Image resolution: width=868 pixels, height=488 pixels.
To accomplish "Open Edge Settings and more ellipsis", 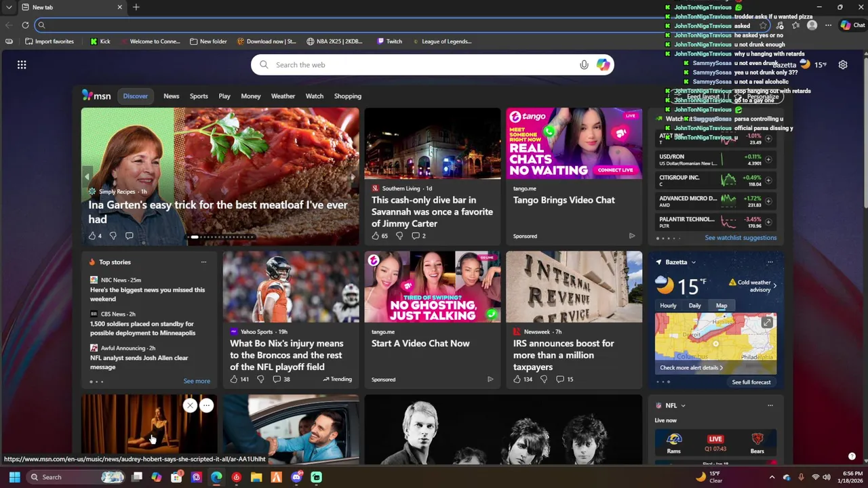I will click(x=828, y=25).
